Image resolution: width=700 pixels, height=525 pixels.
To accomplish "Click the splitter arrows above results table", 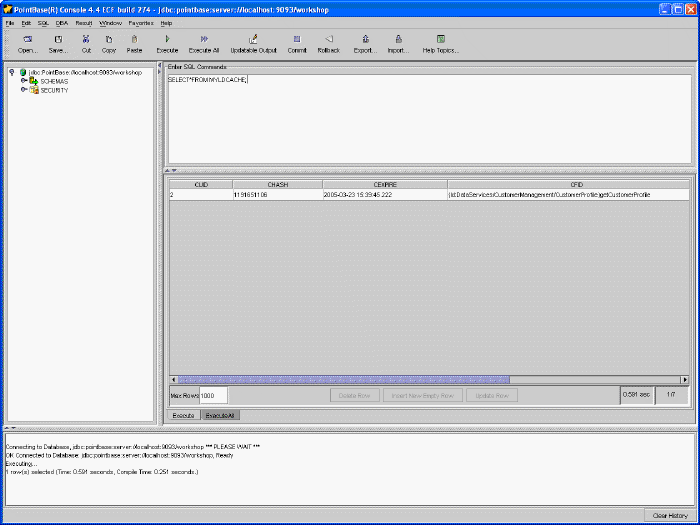I will click(171, 171).
